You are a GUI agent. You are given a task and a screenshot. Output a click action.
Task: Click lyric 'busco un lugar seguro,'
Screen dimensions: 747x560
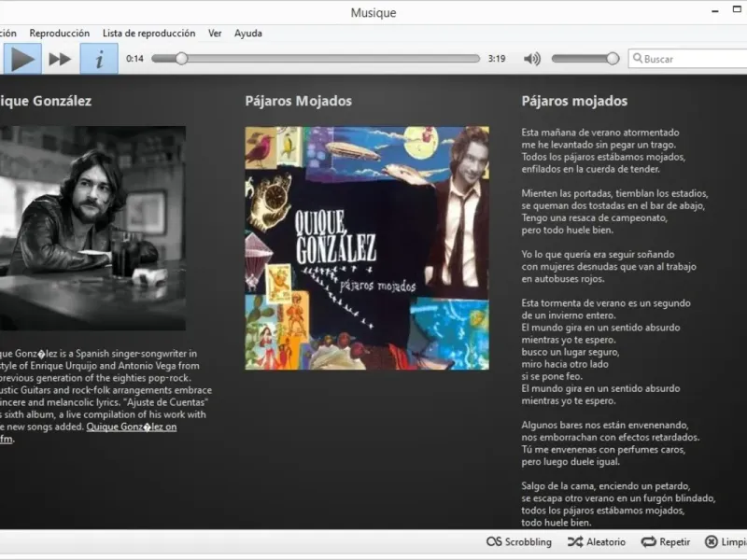571,352
